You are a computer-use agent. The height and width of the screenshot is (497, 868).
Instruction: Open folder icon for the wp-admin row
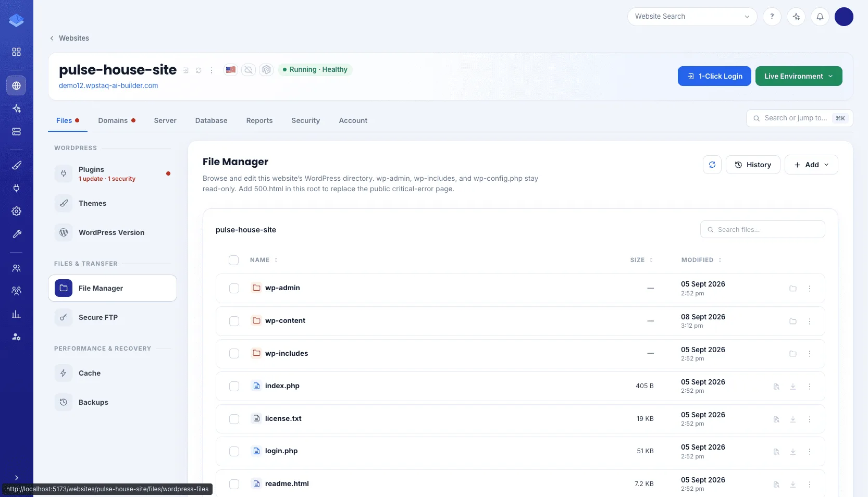click(793, 289)
